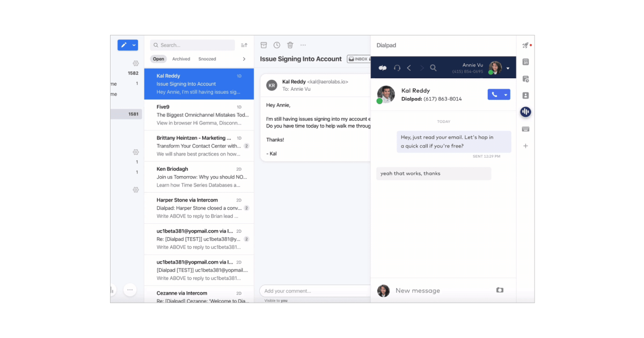The width and height of the screenshot is (644, 338).
Task: Select sidebar row showing count 1582
Action: (x=127, y=73)
